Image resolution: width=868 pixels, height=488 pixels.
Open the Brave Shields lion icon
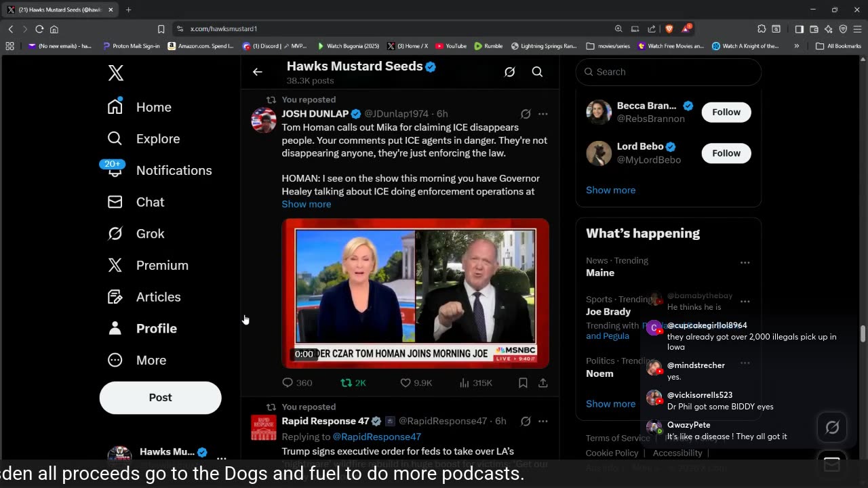pos(668,29)
